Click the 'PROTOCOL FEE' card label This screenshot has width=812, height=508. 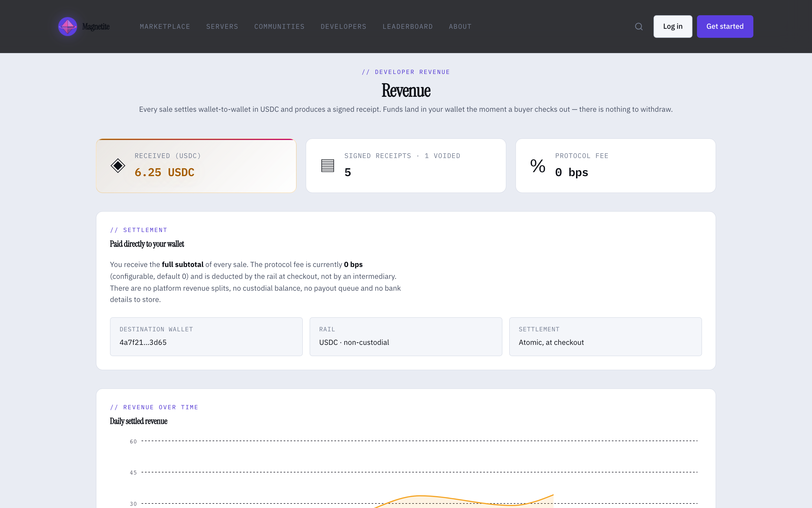pos(582,156)
